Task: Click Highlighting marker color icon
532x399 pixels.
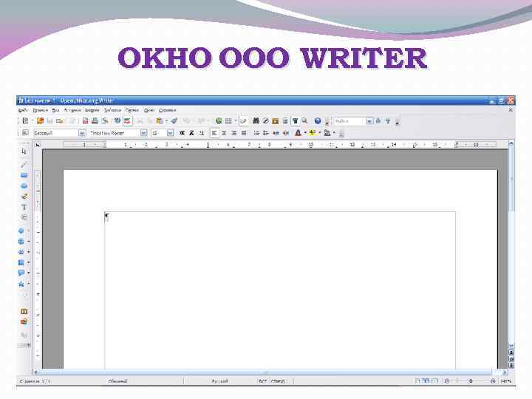Action: 312,133
